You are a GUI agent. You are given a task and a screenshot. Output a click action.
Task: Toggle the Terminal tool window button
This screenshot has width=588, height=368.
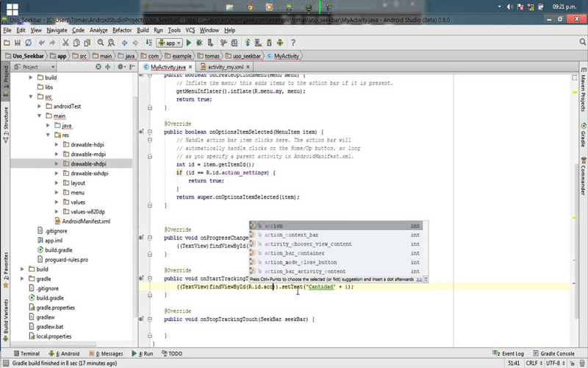(26, 353)
